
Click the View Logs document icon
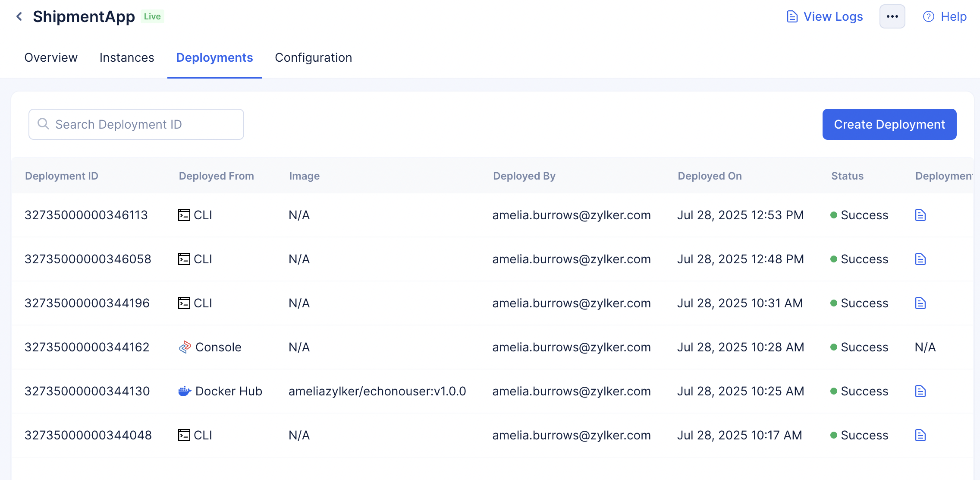792,16
